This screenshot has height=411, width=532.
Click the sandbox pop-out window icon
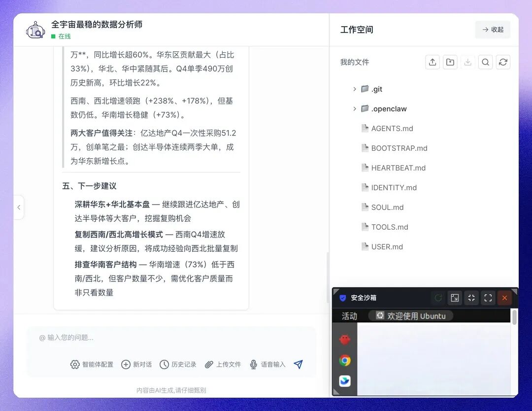click(x=454, y=298)
